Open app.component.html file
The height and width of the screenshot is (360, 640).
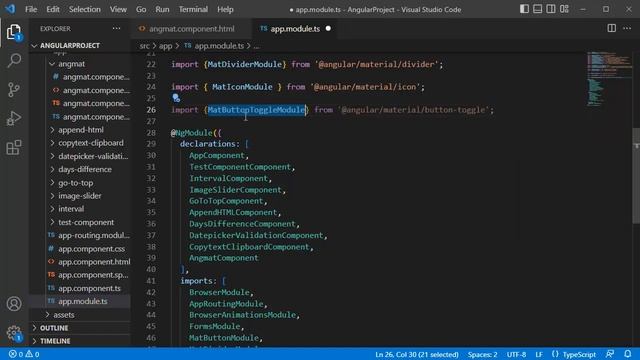pos(79,262)
